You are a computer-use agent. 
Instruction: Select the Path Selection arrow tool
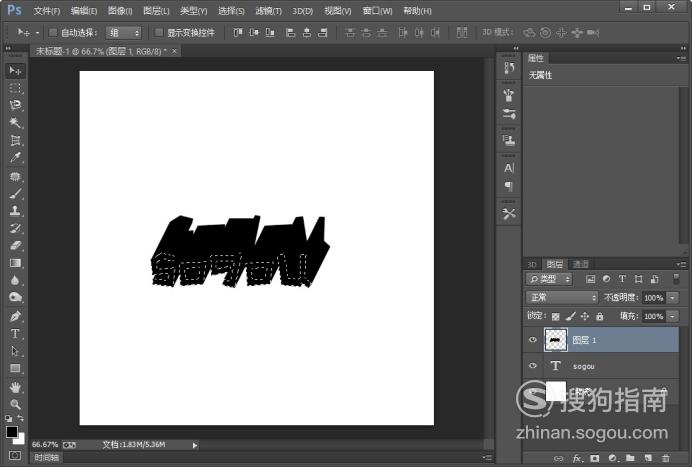click(15, 351)
